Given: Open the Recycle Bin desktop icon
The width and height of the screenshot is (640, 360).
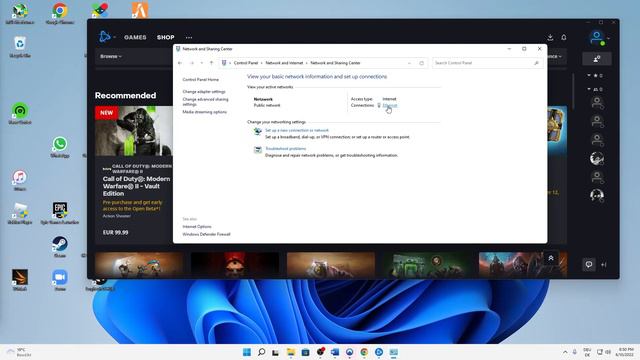Looking at the screenshot, I should tap(20, 46).
